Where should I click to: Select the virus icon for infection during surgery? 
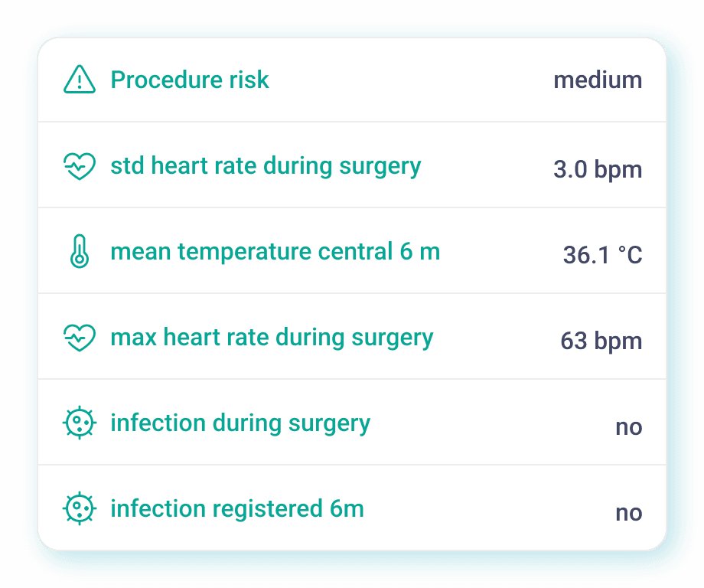79,423
